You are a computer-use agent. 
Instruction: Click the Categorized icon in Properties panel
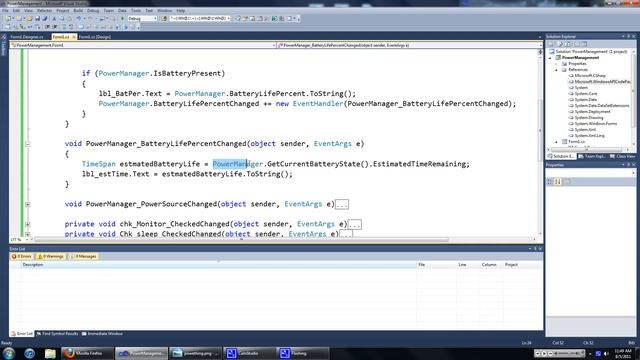(550, 182)
